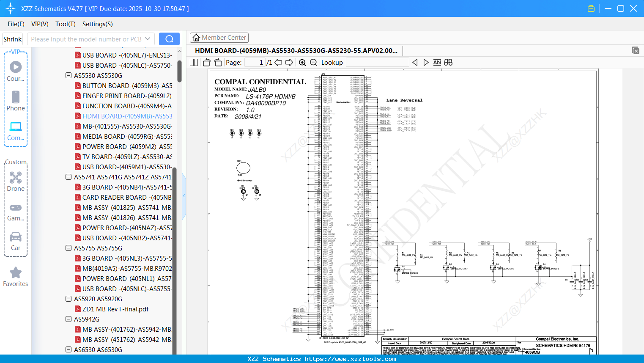Close all document tabs icon

tap(636, 50)
